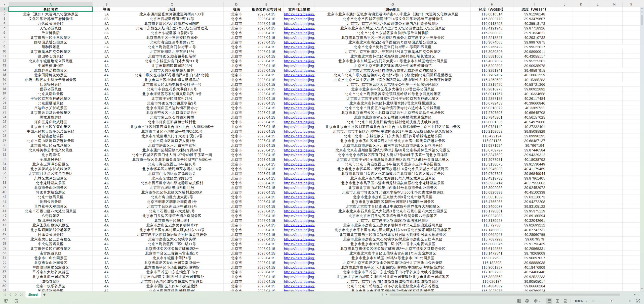Click the sheet settings icon in status bar
644x304 pixels.
(x=519, y=301)
